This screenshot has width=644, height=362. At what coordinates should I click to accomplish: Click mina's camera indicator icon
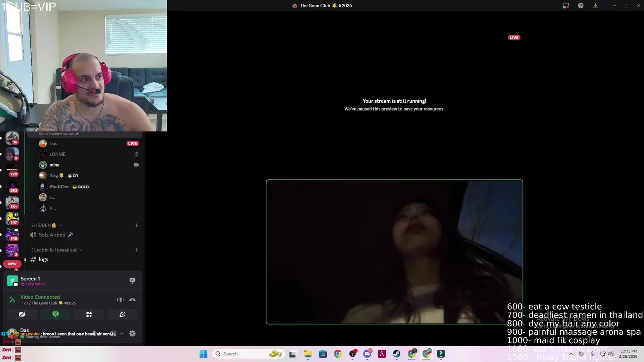[136, 165]
